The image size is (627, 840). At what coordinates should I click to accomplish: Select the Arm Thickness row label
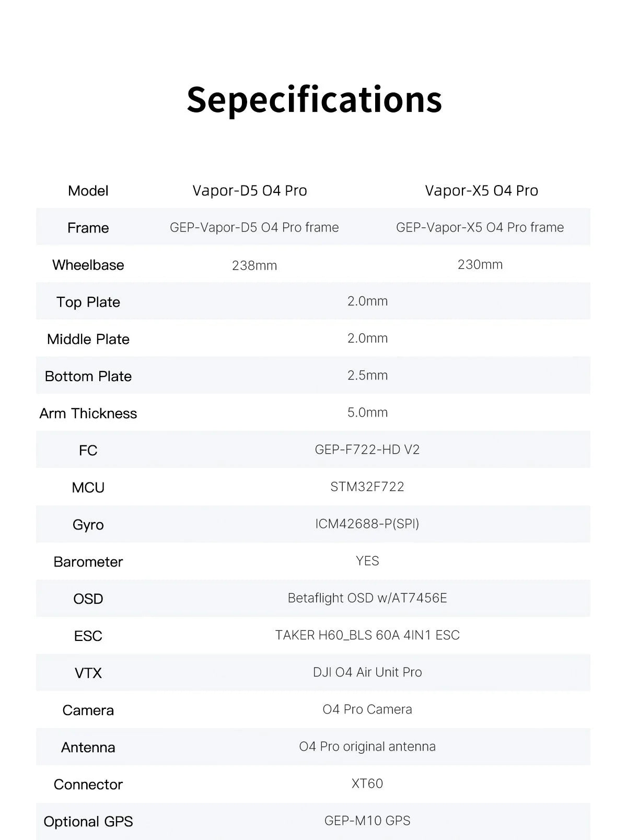click(88, 413)
